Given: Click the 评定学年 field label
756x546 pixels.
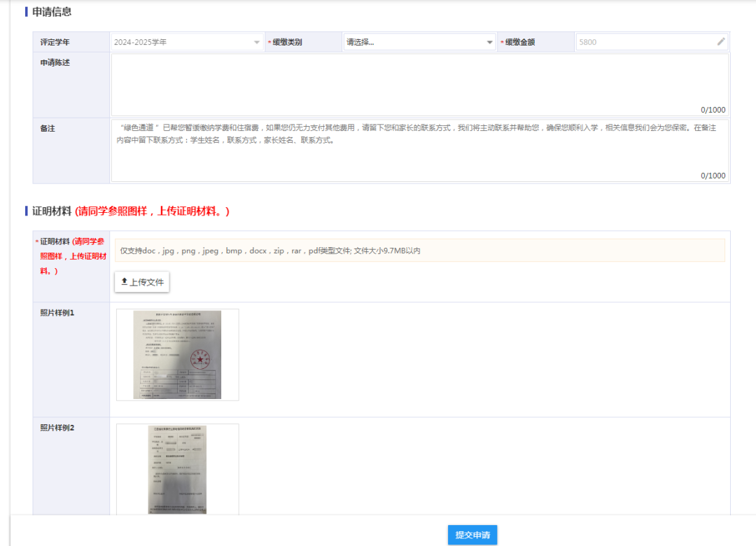Looking at the screenshot, I should click(55, 43).
